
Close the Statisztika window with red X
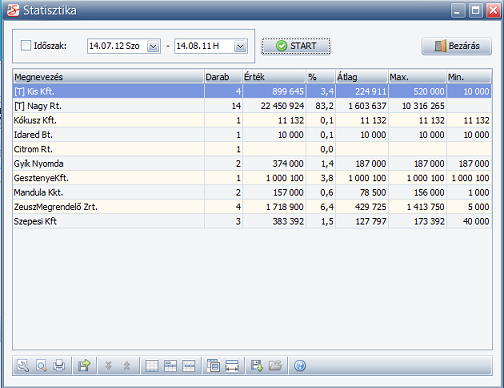point(493,10)
